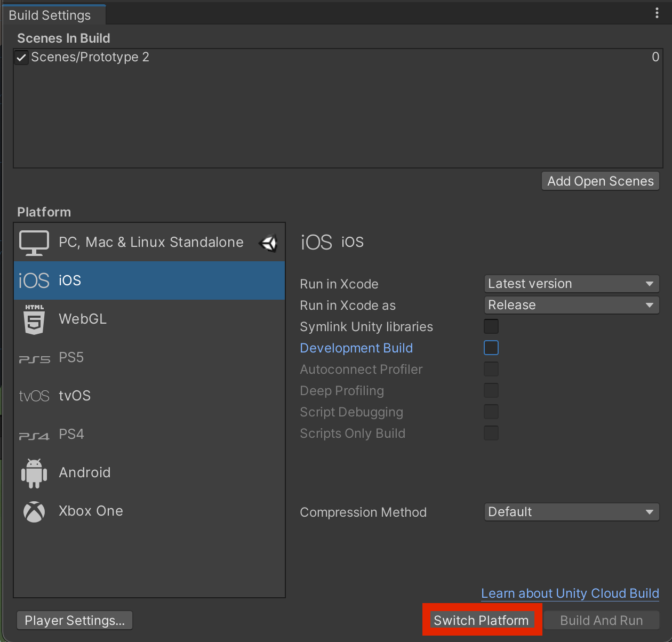
Task: Open the Run in Xcode as dropdown
Action: pyautogui.click(x=572, y=305)
